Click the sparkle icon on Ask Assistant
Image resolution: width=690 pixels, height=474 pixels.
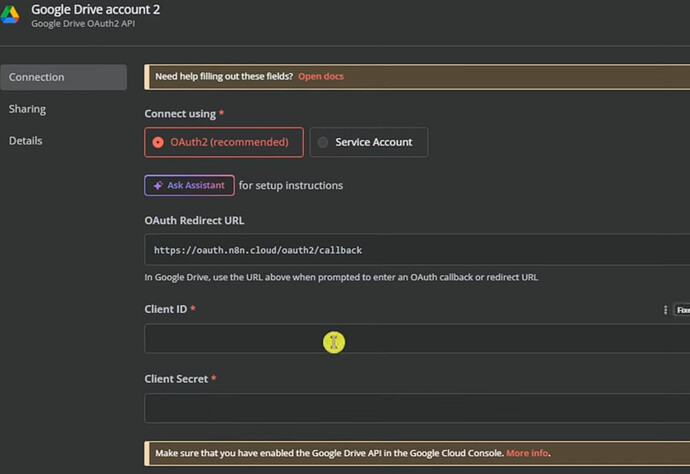point(158,185)
